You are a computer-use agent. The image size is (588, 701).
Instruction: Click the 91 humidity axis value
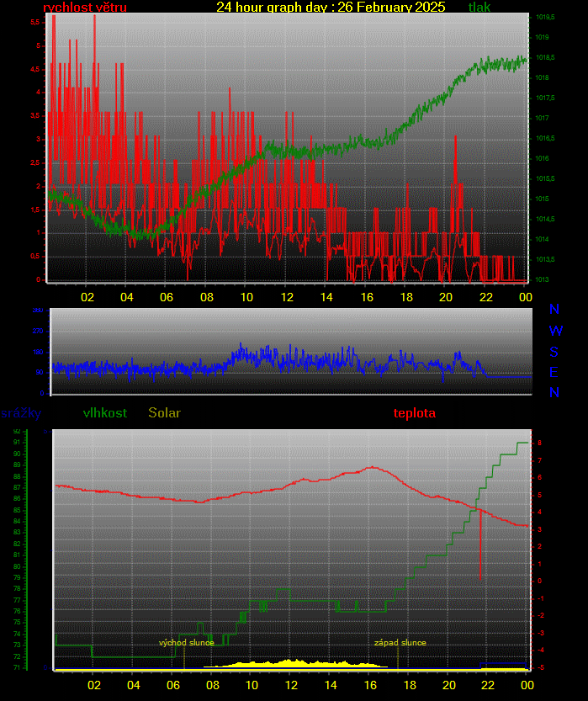pyautogui.click(x=17, y=442)
